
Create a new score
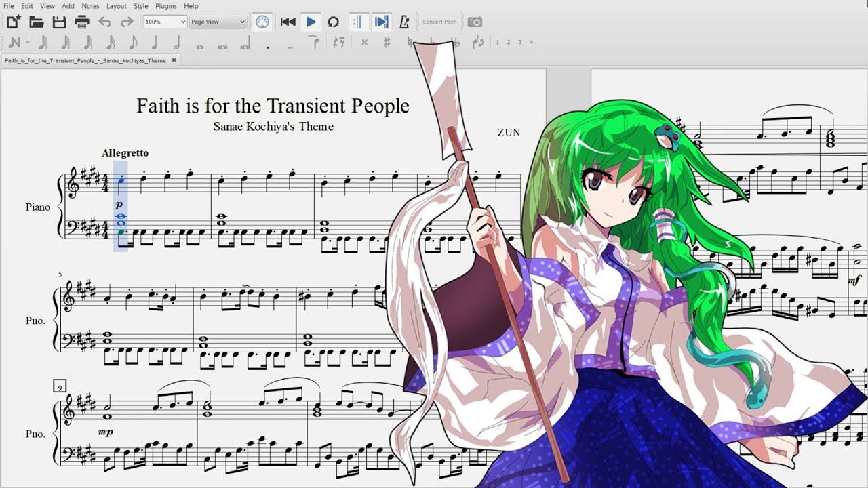click(x=14, y=22)
